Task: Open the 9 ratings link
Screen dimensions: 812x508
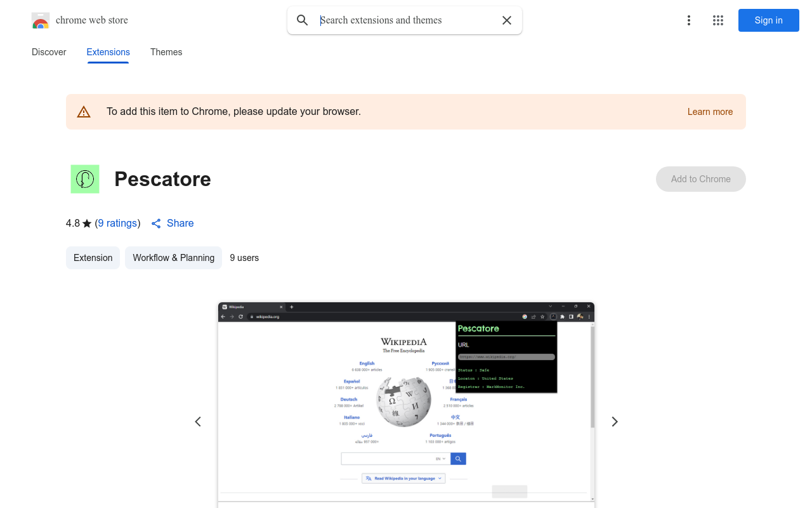Action: pyautogui.click(x=118, y=224)
